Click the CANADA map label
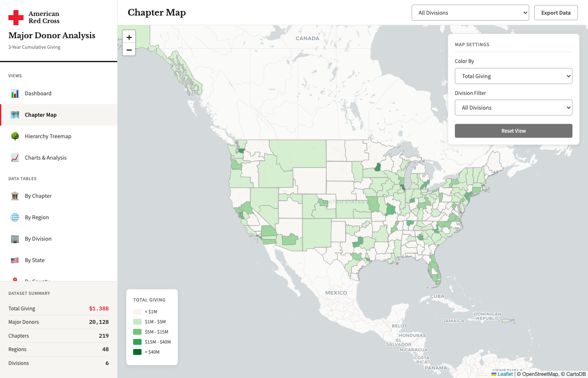 [x=307, y=38]
